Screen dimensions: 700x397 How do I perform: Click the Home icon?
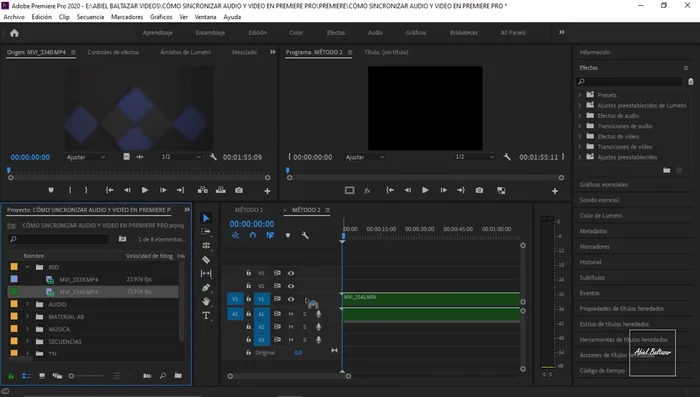tap(14, 33)
